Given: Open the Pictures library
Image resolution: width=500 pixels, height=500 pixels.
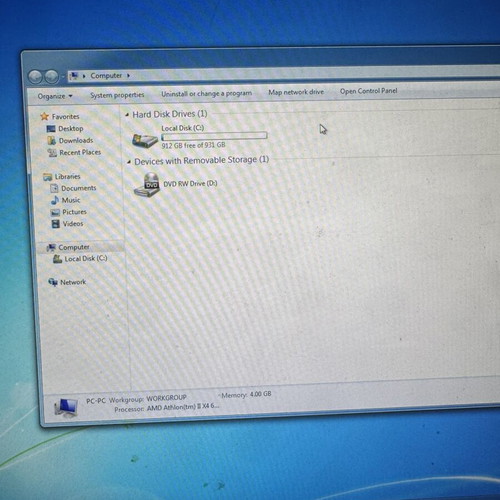Looking at the screenshot, I should coord(74,212).
